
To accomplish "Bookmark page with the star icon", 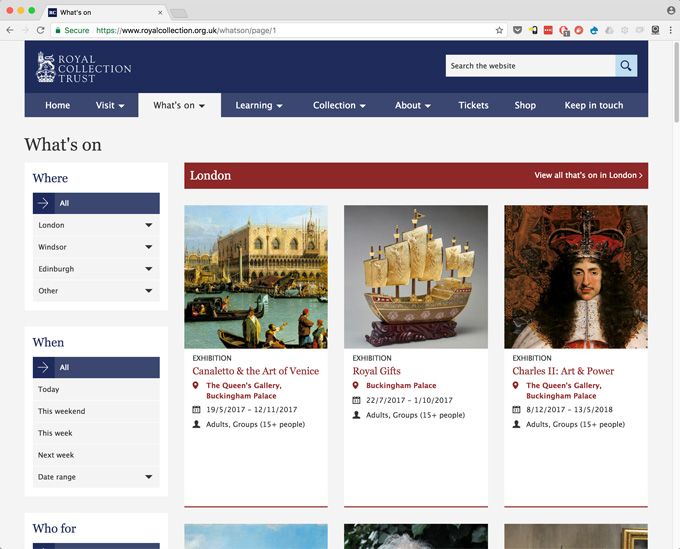I will tap(499, 30).
